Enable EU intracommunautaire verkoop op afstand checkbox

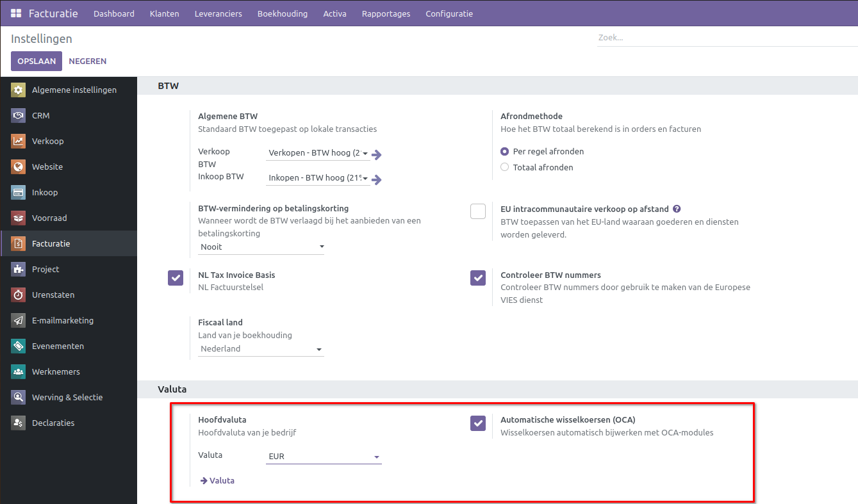(478, 211)
